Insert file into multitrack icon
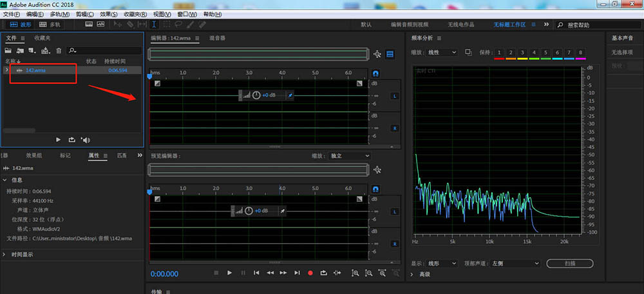This screenshot has height=294, width=644. point(46,50)
